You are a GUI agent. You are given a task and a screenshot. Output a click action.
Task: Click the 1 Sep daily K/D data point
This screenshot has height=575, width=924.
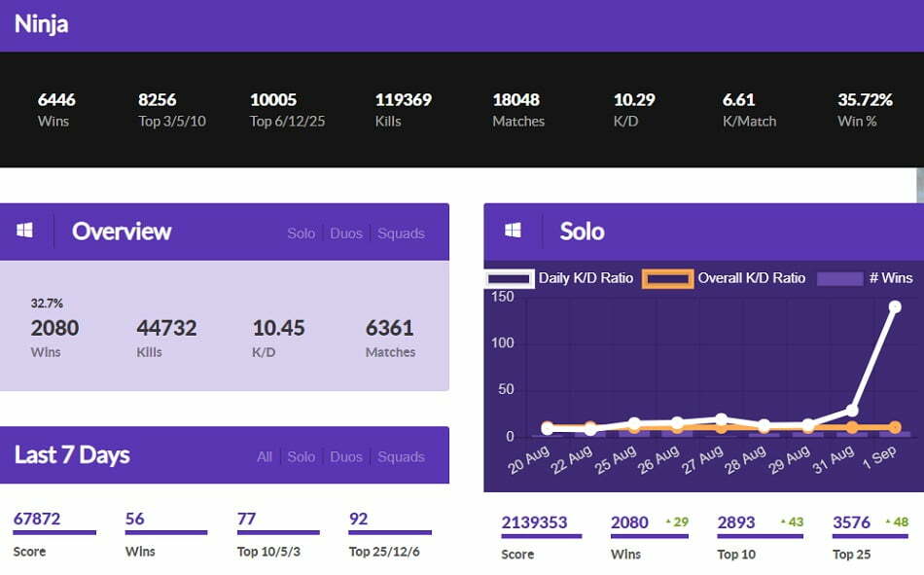(895, 306)
